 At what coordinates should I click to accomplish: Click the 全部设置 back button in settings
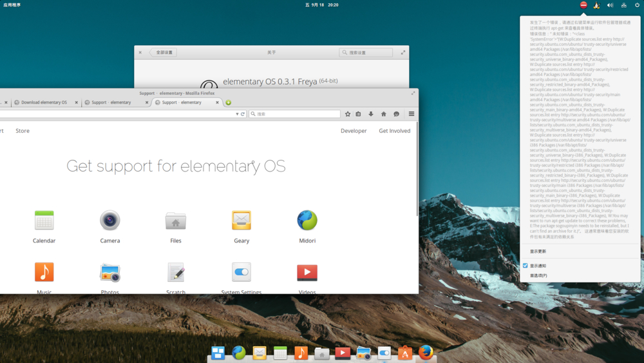[164, 52]
